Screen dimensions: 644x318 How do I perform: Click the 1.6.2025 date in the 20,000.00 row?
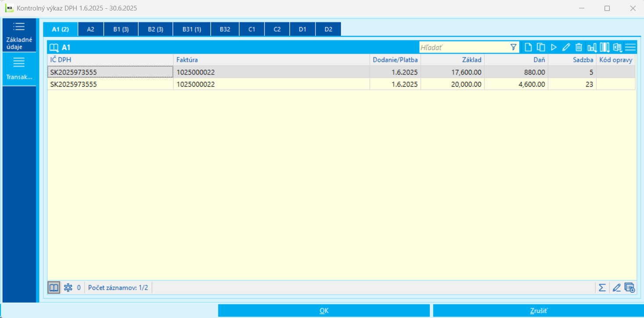(x=395, y=84)
